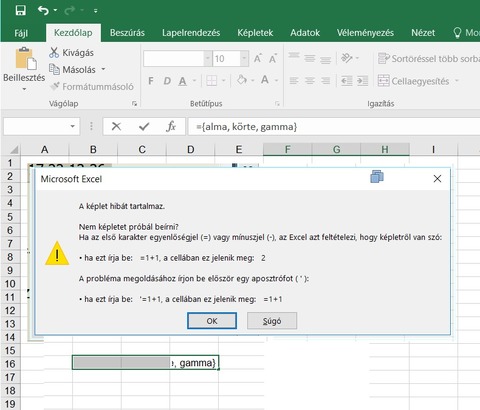Viewport: 480px width, 410px height.
Task: Click the Redo arrow icon
Action: 70,11
